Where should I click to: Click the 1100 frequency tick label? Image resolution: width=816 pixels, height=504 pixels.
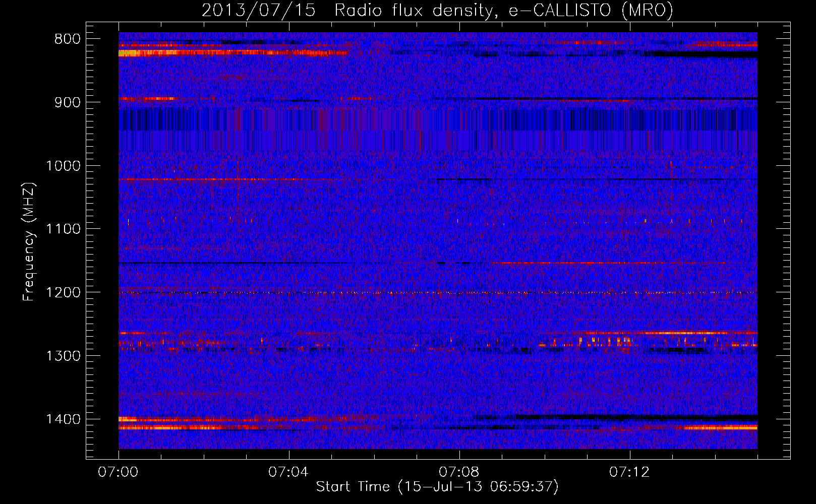coord(63,229)
